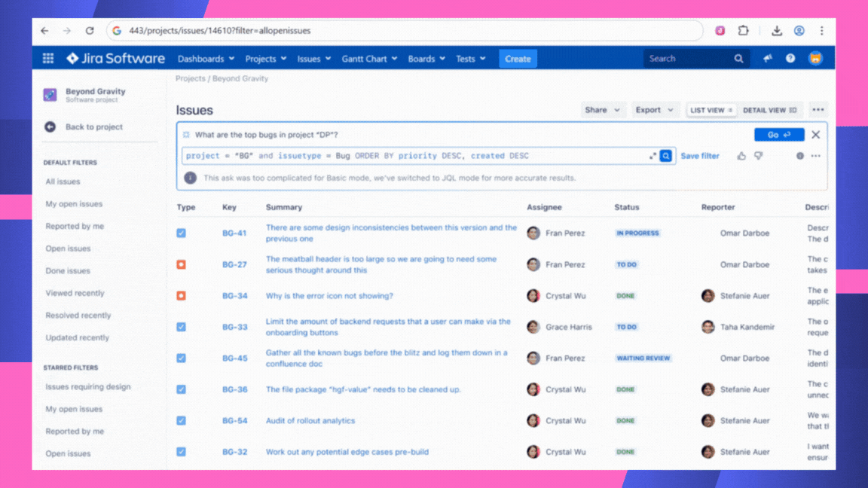Open the Boards menu in navigation bar
This screenshot has height=488, width=868.
[426, 59]
